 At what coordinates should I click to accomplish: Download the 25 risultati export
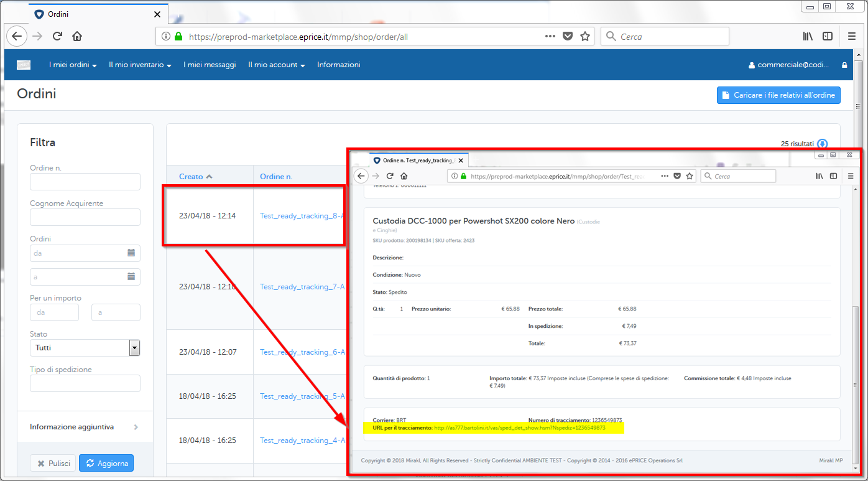coord(823,144)
